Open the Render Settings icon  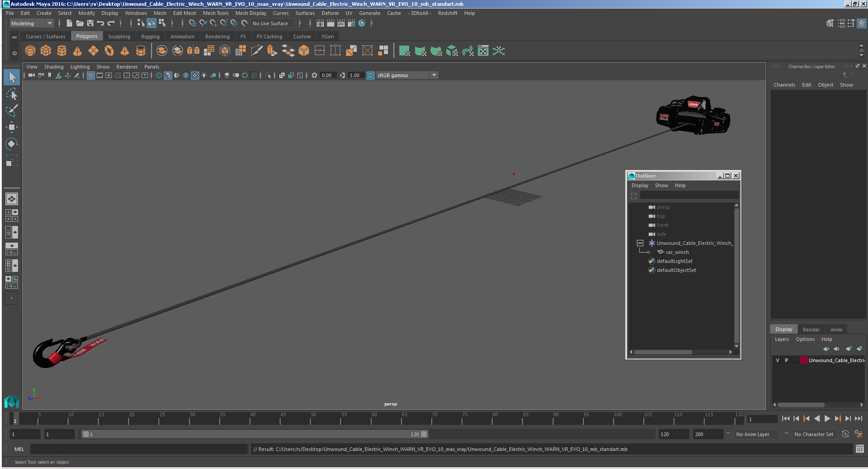click(x=351, y=23)
